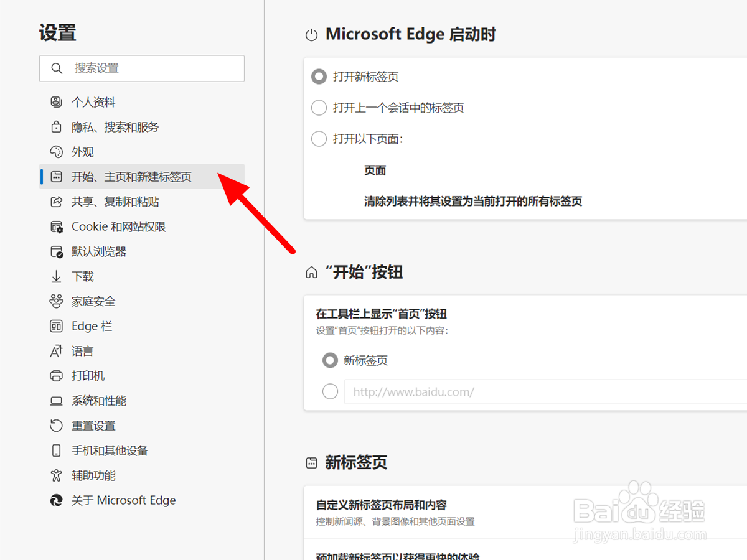
Task: Click the 个人资料 profile icon
Action: (x=57, y=102)
